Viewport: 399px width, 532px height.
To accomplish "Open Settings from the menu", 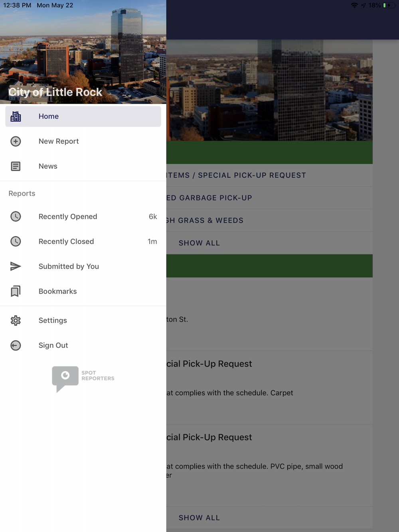I will pyautogui.click(x=83, y=320).
